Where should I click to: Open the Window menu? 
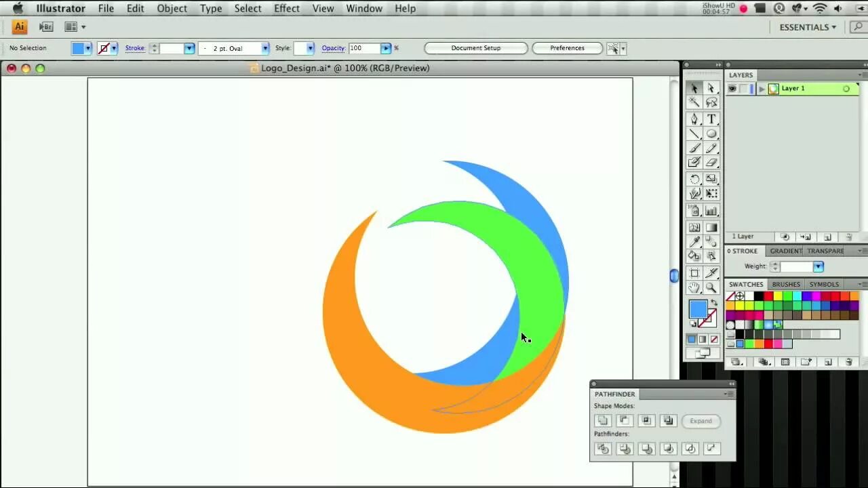pos(364,8)
